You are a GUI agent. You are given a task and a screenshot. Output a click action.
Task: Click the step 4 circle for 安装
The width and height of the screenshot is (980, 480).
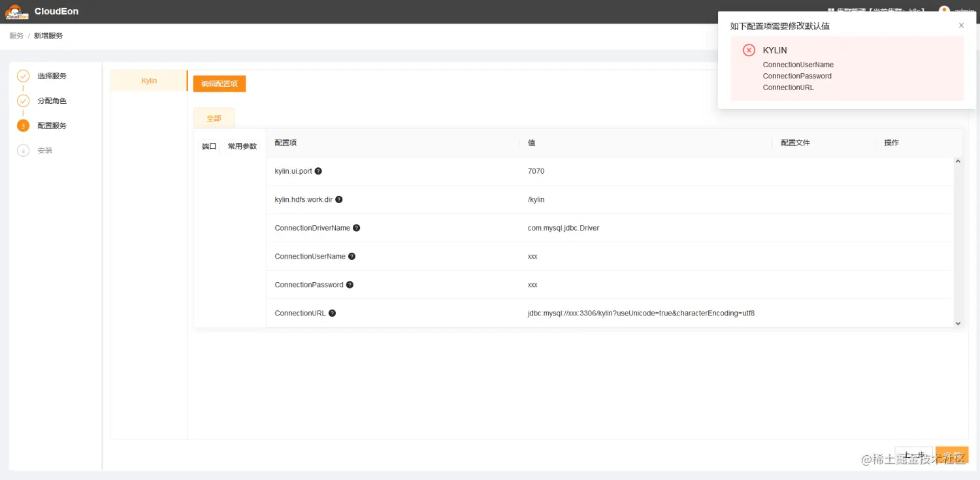(x=23, y=150)
